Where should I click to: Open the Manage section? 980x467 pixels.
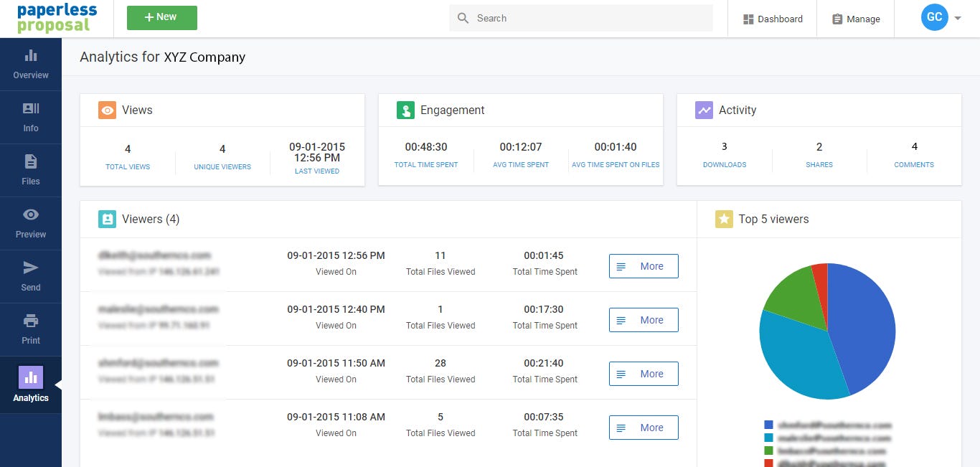[855, 19]
